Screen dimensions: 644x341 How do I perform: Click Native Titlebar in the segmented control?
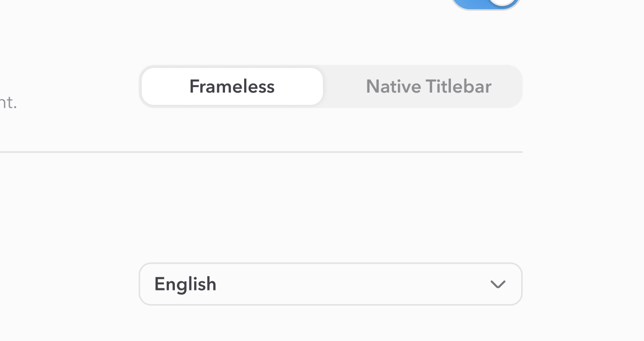[429, 86]
